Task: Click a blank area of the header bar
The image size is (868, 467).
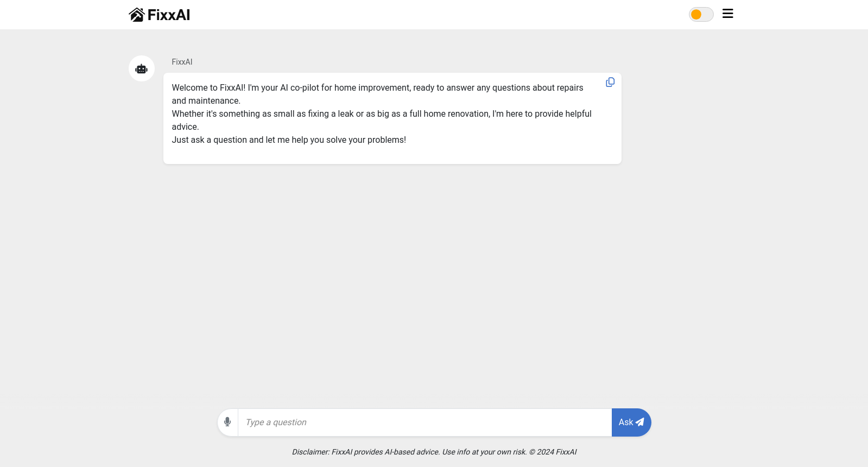Action: pyautogui.click(x=434, y=15)
